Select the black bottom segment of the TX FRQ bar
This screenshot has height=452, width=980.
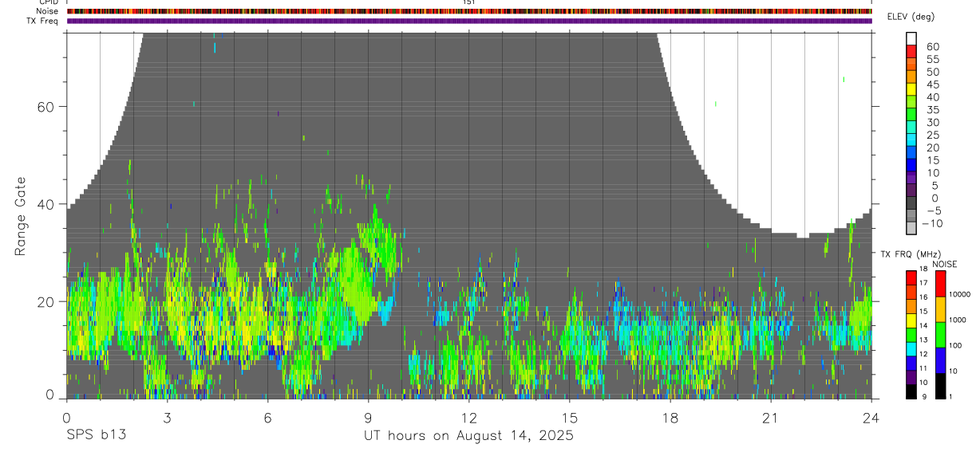coord(911,392)
